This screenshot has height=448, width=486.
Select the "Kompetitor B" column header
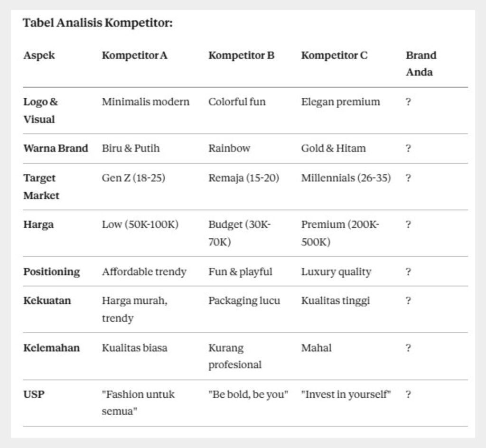241,55
